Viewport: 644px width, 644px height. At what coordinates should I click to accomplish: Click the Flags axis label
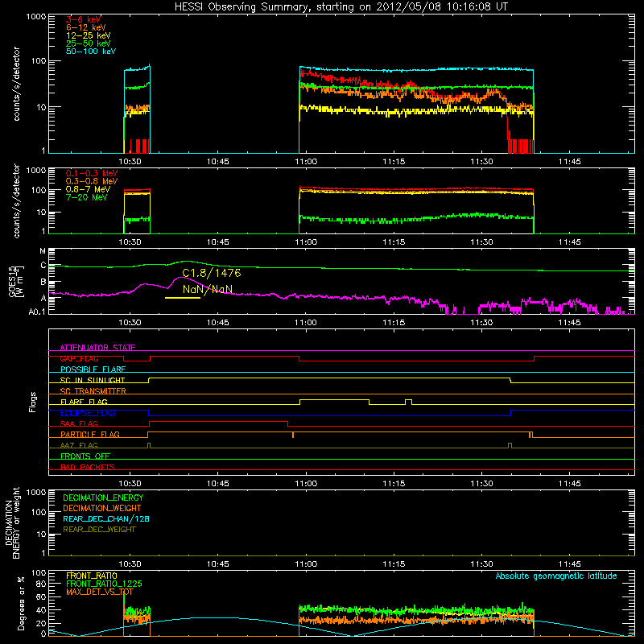click(x=33, y=402)
